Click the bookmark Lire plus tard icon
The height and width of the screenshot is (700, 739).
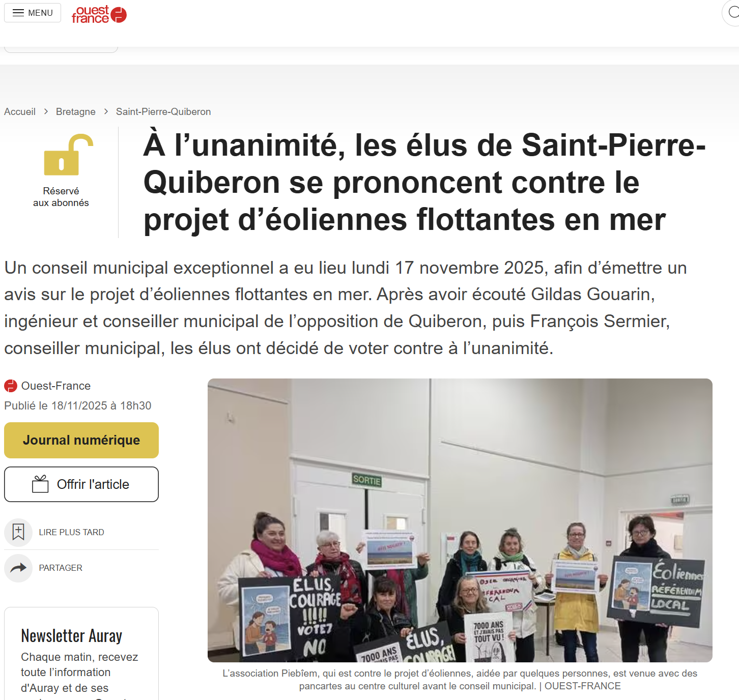tap(18, 532)
